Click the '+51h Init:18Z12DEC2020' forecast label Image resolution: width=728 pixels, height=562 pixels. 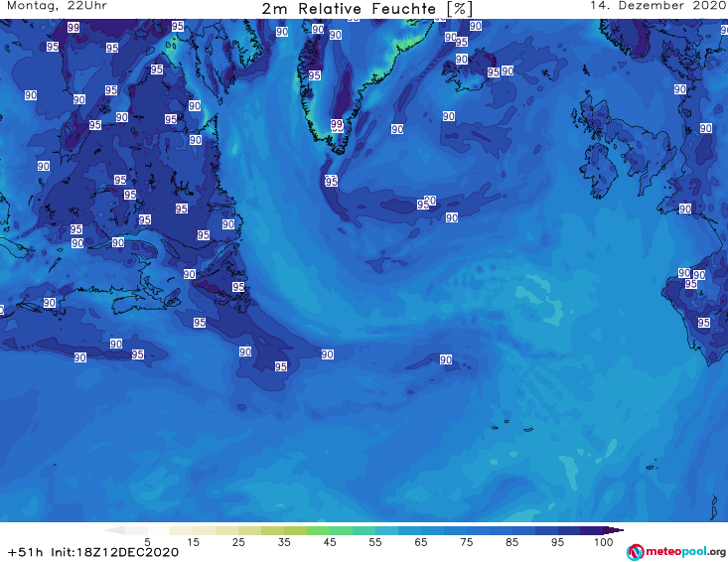[x=93, y=552]
